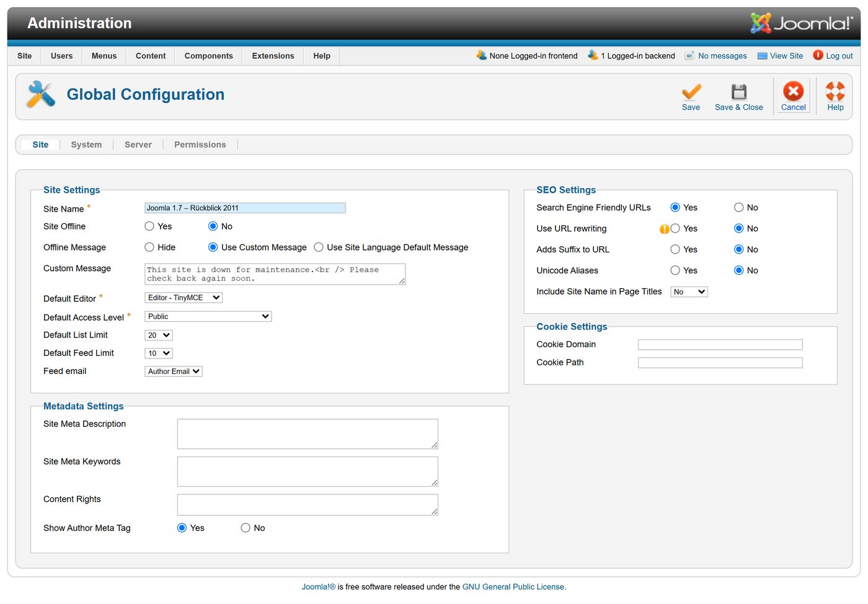Click the red Log out icon

point(818,55)
